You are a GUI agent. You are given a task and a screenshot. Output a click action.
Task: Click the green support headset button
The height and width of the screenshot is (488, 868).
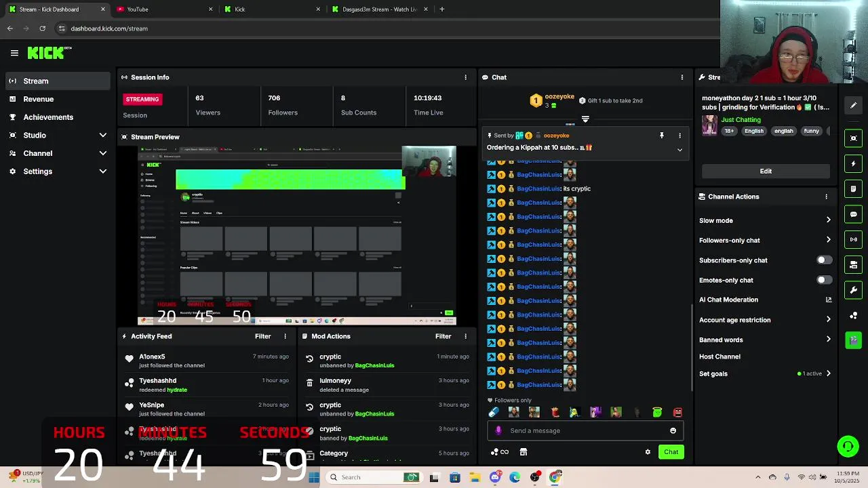(848, 446)
